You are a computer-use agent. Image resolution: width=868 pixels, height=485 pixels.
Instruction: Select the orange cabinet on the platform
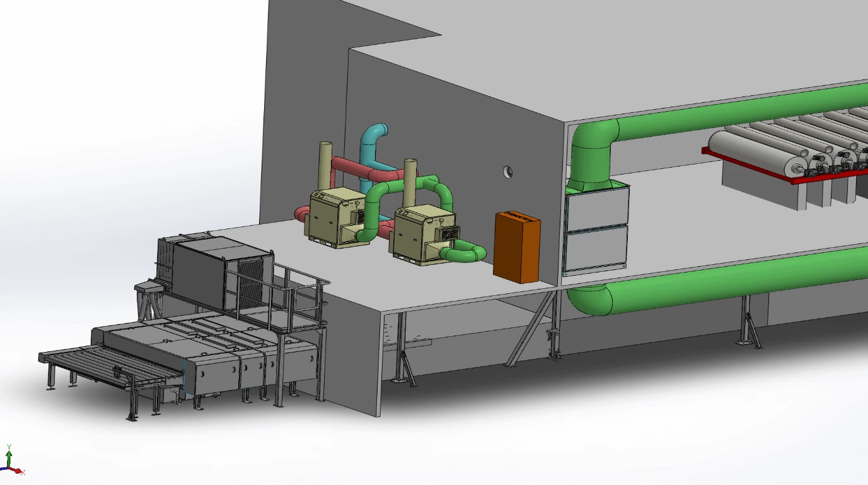click(517, 248)
